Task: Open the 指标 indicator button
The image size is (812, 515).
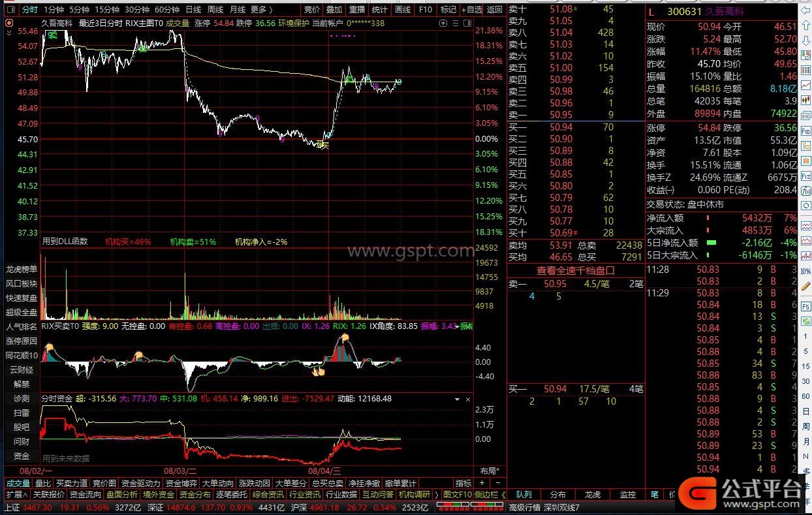Action: click(463, 484)
